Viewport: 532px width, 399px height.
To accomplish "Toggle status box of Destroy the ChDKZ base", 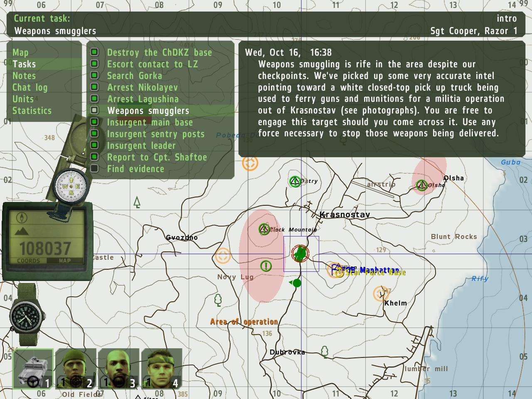I will 94,52.
